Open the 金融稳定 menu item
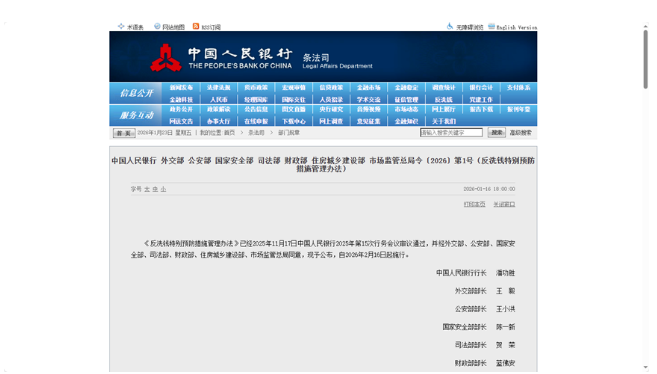657x374 pixels. tap(406, 88)
